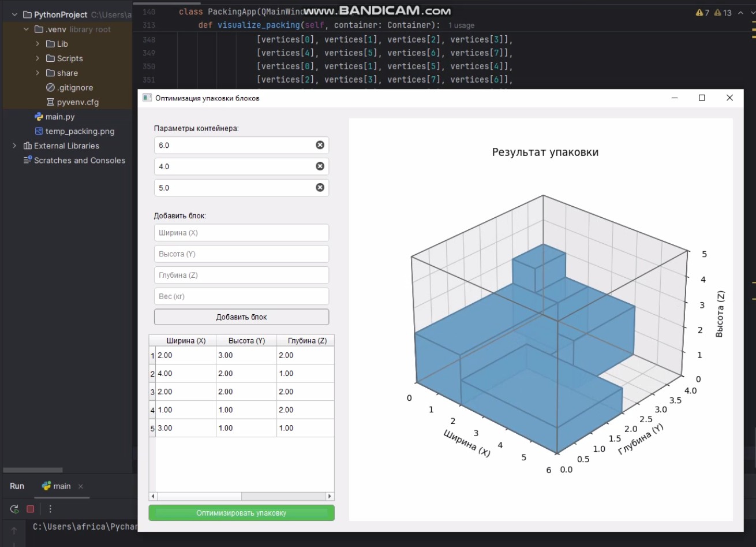756x547 pixels.
Task: Click the image icon beside temp_packing.png
Action: pos(39,131)
